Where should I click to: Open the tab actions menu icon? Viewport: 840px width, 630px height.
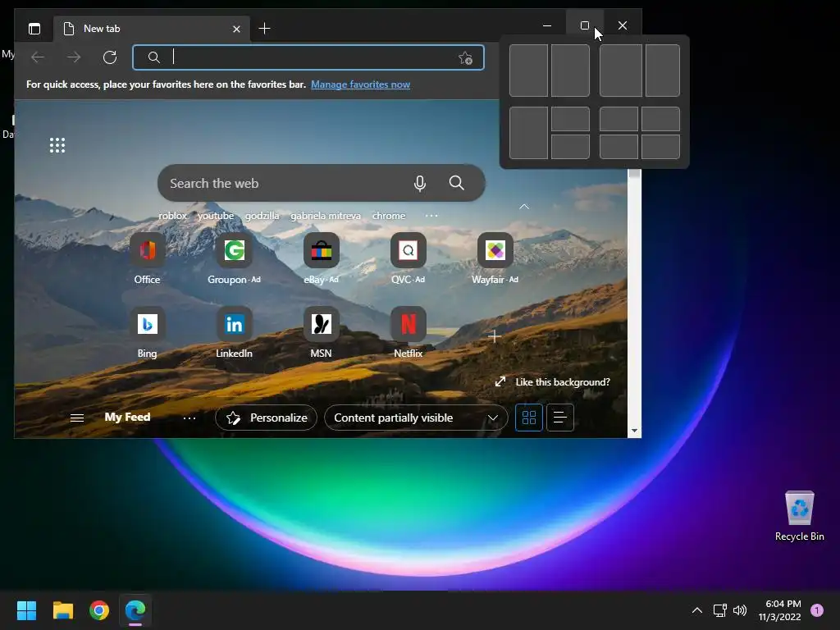pyautogui.click(x=34, y=29)
